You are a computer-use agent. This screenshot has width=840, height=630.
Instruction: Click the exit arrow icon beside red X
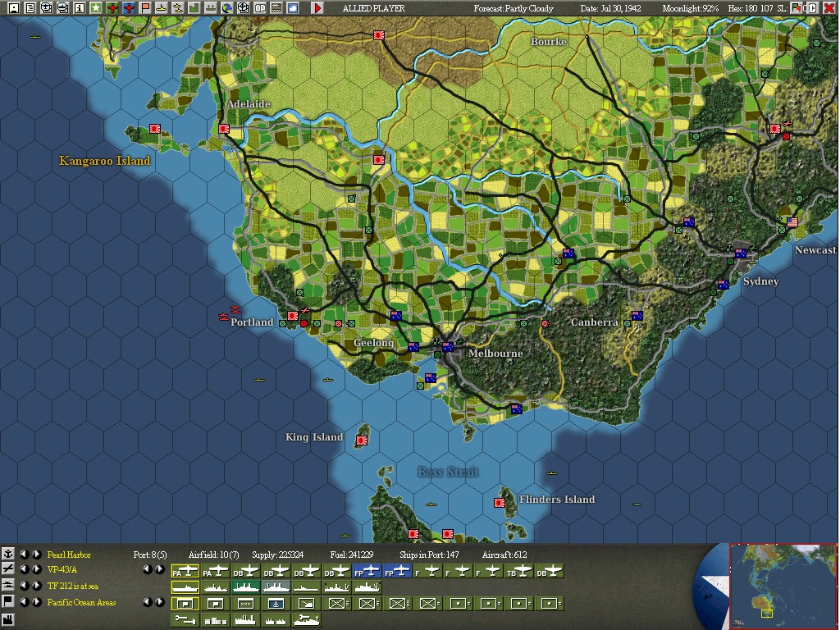[x=811, y=8]
